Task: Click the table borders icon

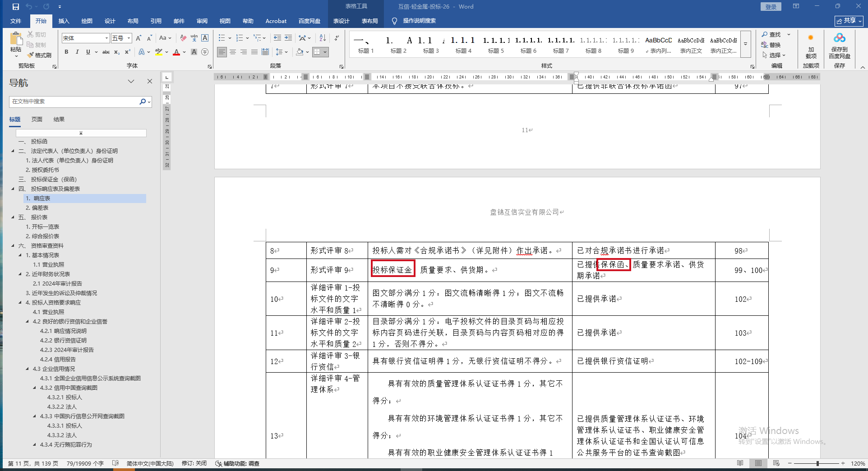Action: 317,52
